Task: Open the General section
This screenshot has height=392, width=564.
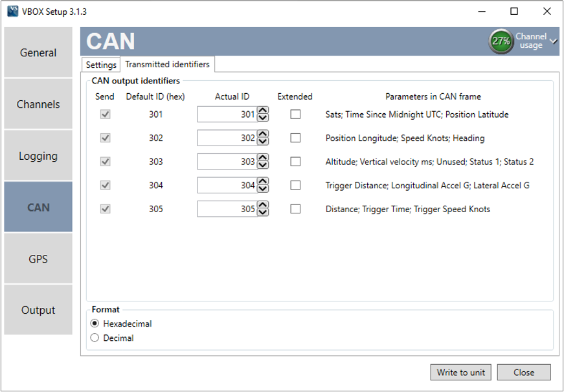Action: [x=38, y=52]
